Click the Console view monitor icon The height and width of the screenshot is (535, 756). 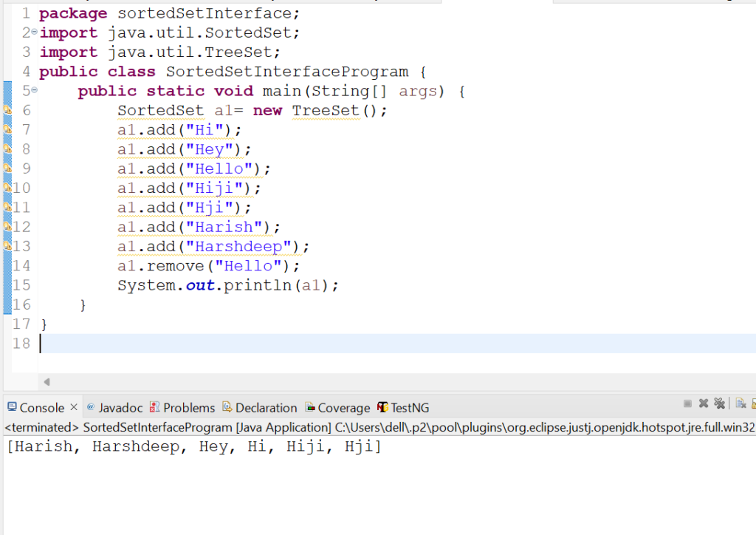tap(12, 407)
